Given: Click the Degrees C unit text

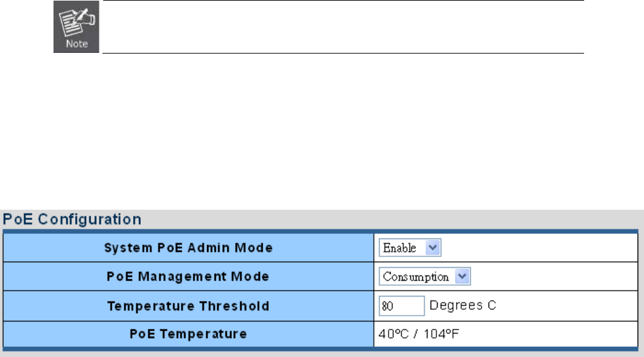Looking at the screenshot, I should click(x=462, y=305).
